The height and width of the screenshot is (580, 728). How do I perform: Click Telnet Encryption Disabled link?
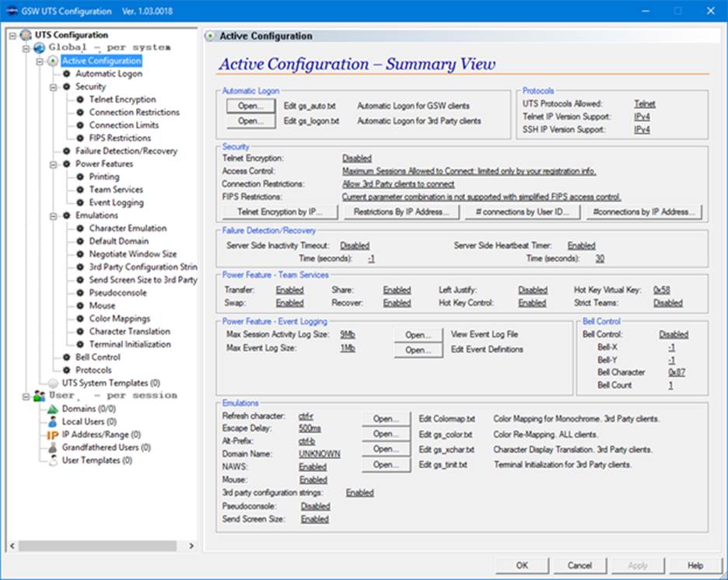tap(357, 159)
